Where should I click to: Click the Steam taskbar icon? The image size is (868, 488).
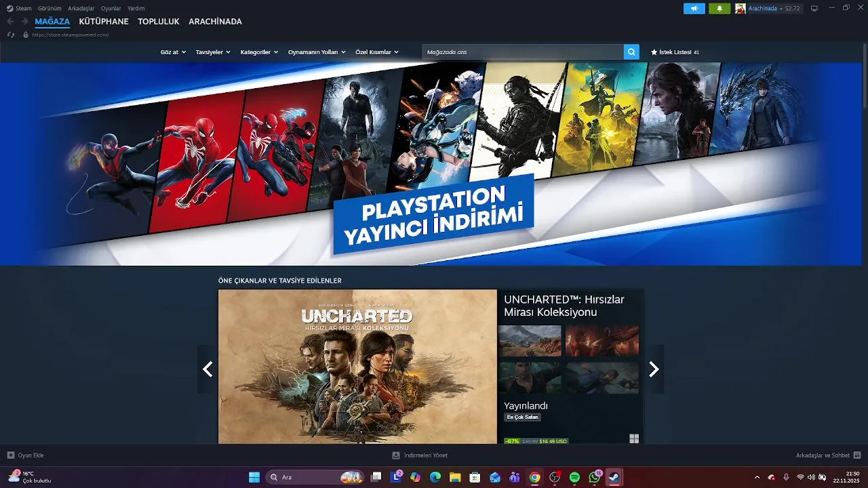pyautogui.click(x=614, y=477)
